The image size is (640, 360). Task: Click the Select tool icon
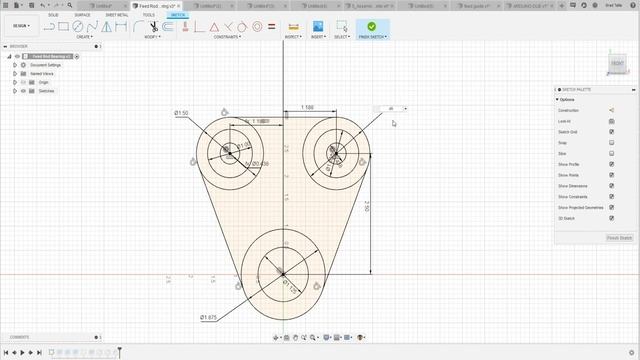(x=342, y=27)
